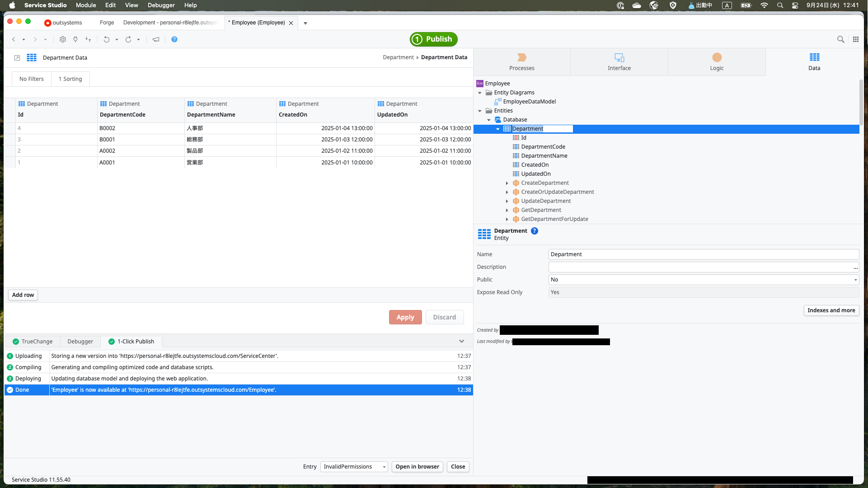Click the feedback megaphone icon

click(156, 39)
